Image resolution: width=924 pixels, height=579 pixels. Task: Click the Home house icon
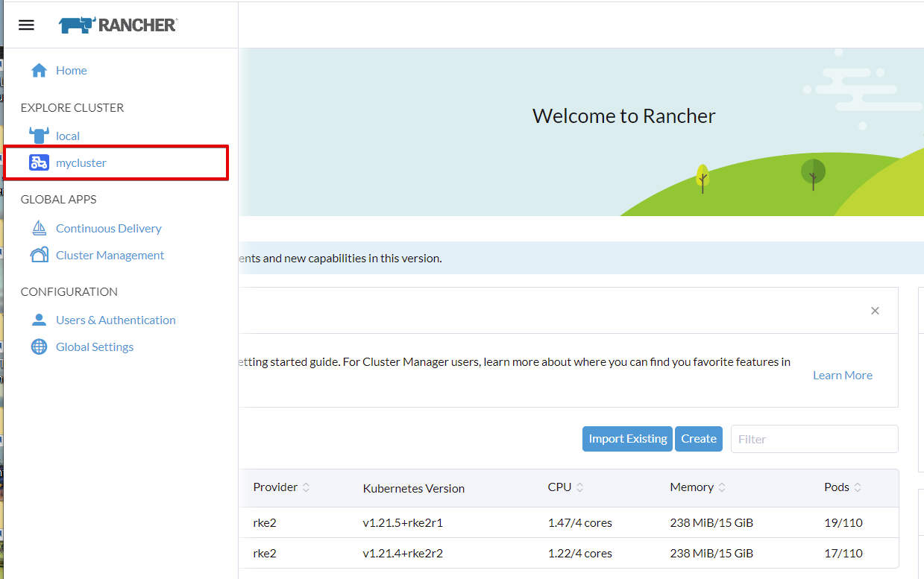(x=39, y=70)
